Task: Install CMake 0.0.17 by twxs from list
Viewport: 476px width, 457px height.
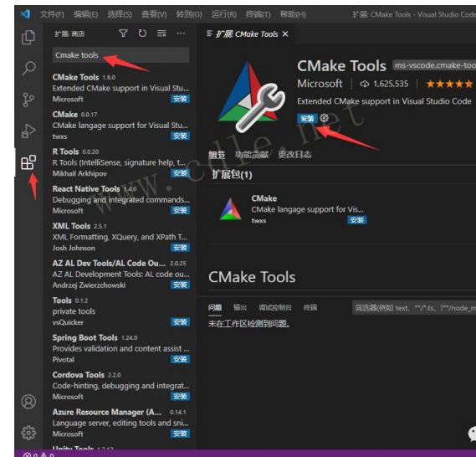Action: pyautogui.click(x=180, y=136)
